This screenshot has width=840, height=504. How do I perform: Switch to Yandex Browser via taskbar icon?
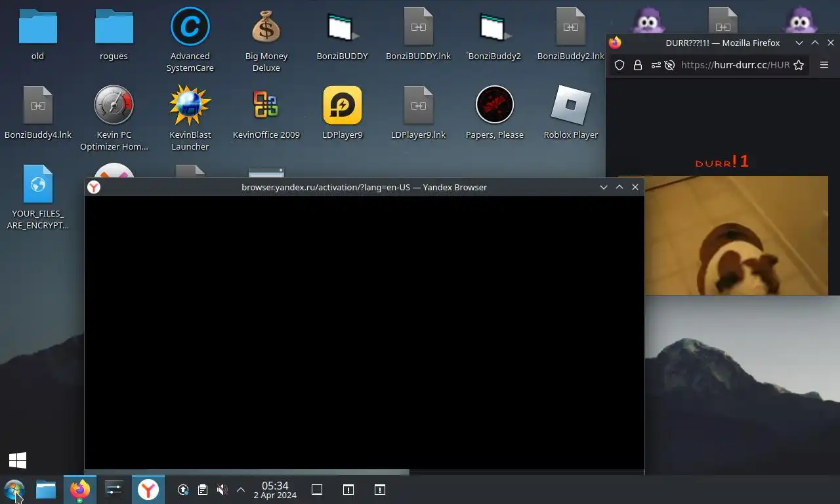point(148,490)
